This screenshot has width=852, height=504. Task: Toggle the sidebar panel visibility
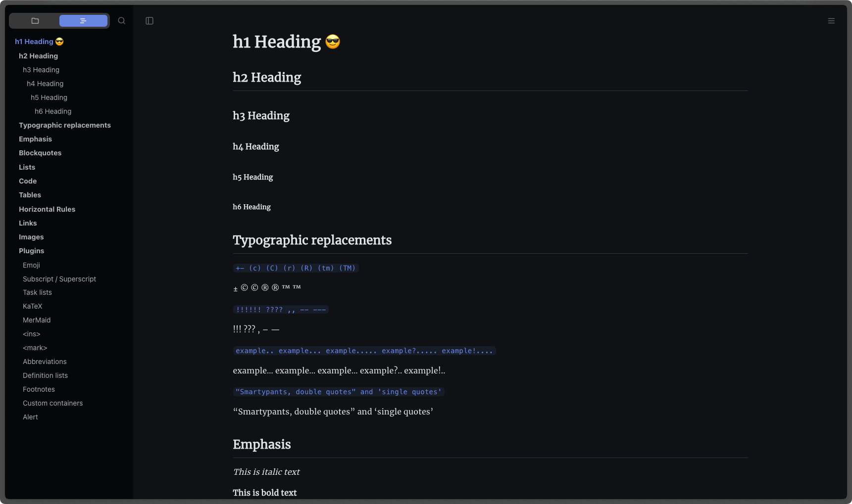[150, 21]
